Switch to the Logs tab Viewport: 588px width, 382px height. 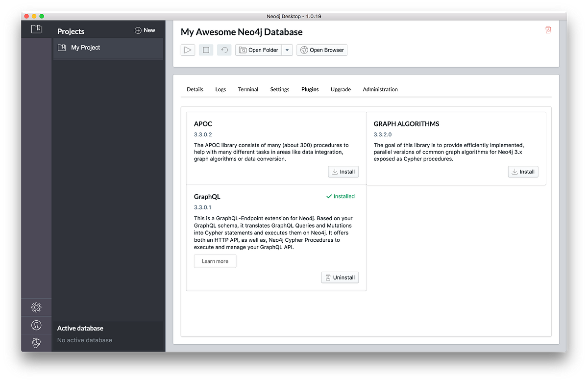point(220,89)
